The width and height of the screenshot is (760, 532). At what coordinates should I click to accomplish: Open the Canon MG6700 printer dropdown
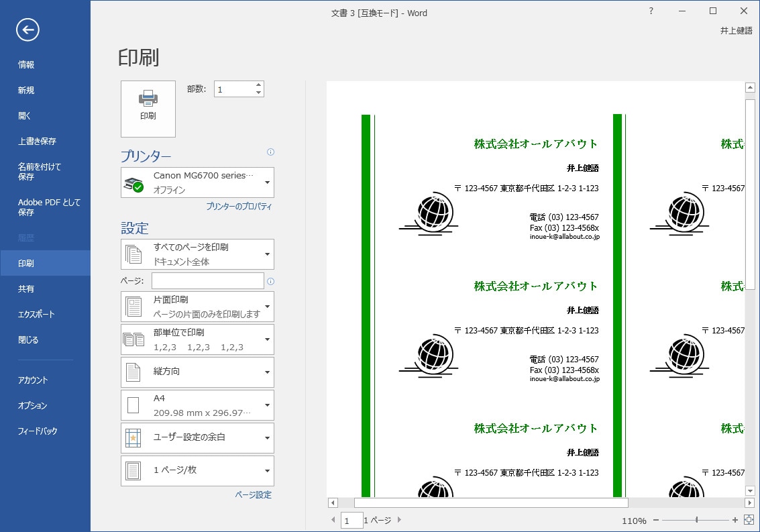[197, 182]
